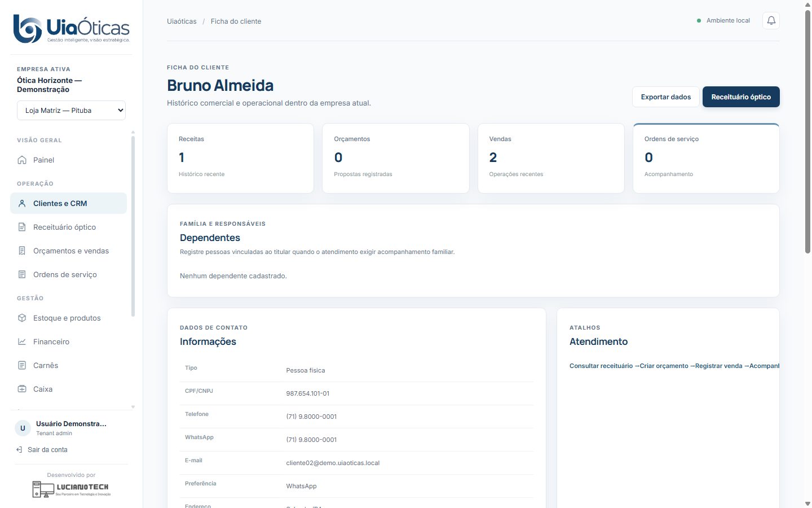Click the phone number in the Telefone row
This screenshot has height=508, width=812.
[311, 417]
